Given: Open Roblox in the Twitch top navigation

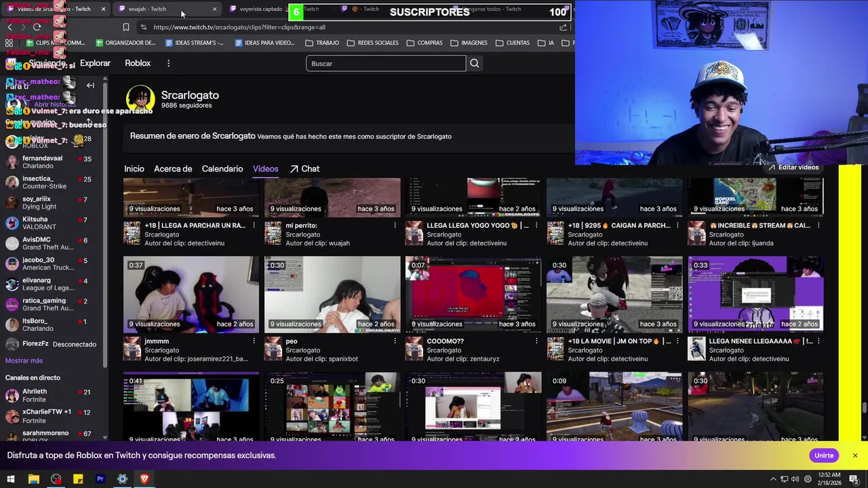Looking at the screenshot, I should pyautogui.click(x=138, y=63).
